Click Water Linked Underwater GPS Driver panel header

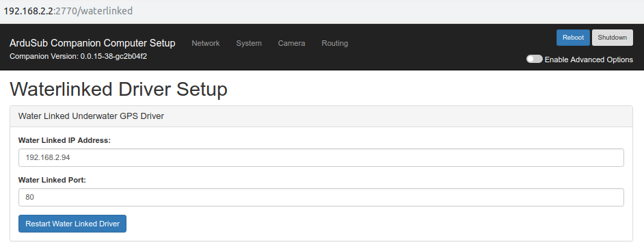click(321, 116)
